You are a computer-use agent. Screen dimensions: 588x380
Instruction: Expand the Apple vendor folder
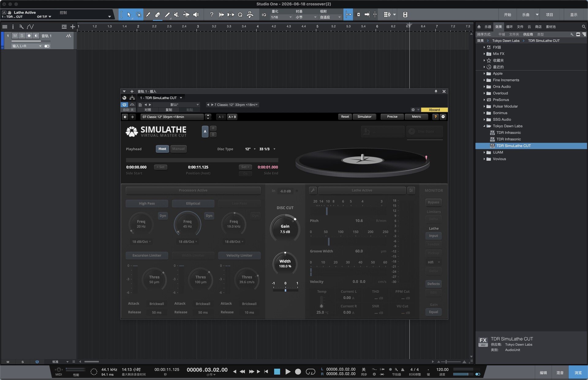tap(484, 74)
